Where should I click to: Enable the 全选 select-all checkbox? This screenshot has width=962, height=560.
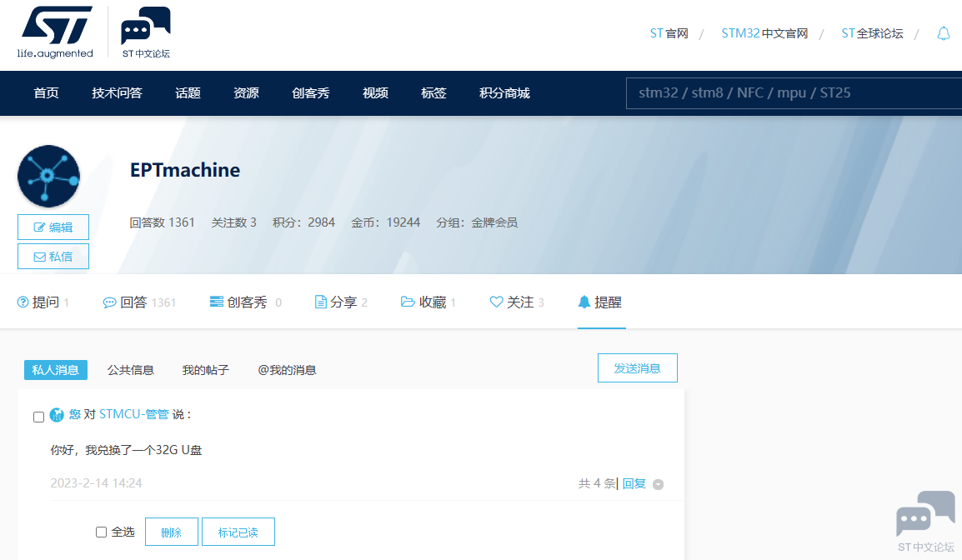[x=101, y=532]
